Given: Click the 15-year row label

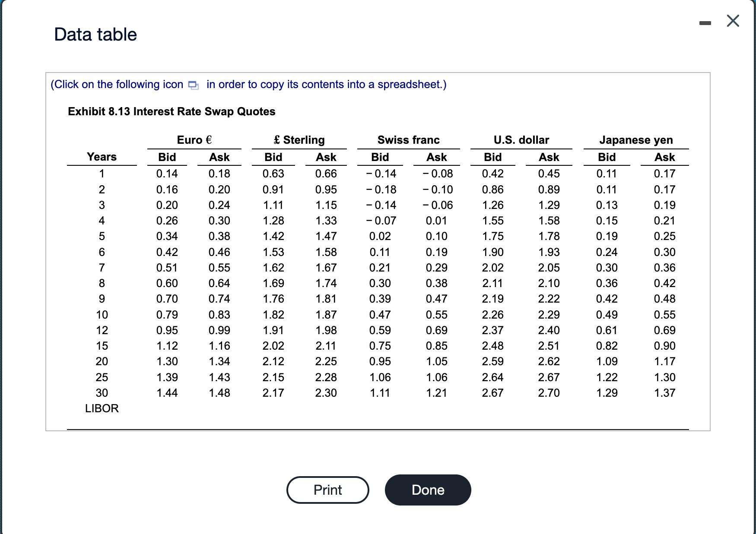Looking at the screenshot, I should point(102,346).
